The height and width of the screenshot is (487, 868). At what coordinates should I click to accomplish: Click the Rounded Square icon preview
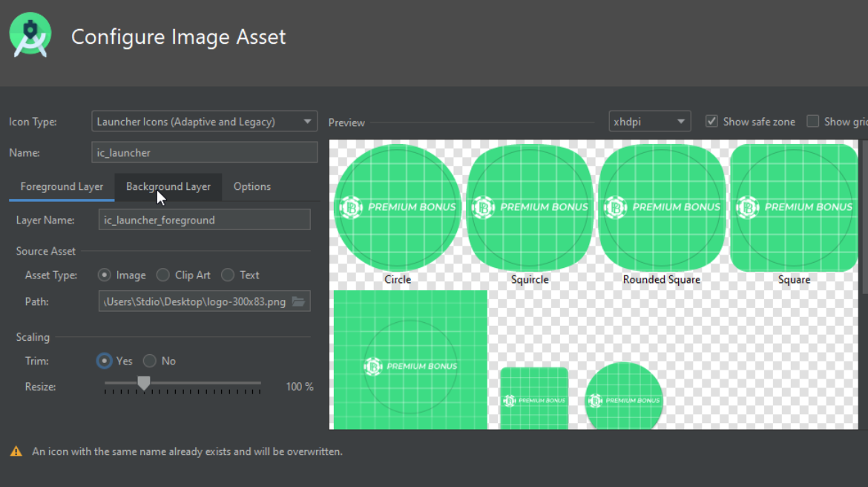662,208
